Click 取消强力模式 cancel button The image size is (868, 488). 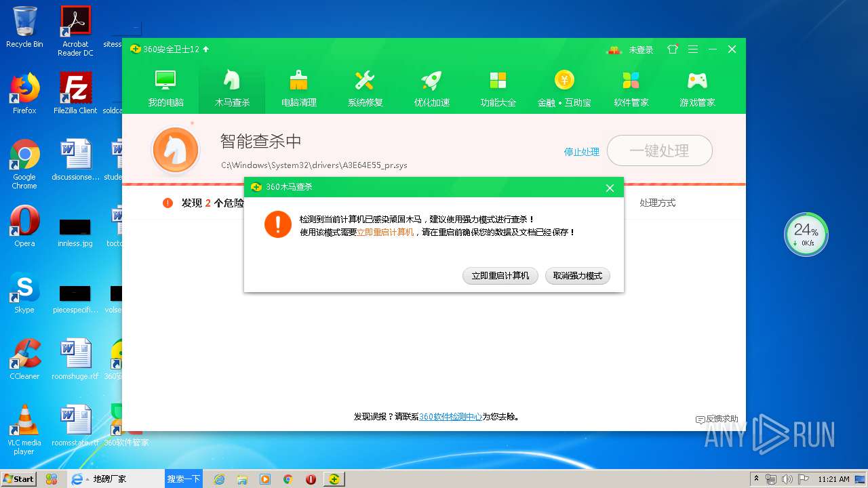pyautogui.click(x=578, y=276)
